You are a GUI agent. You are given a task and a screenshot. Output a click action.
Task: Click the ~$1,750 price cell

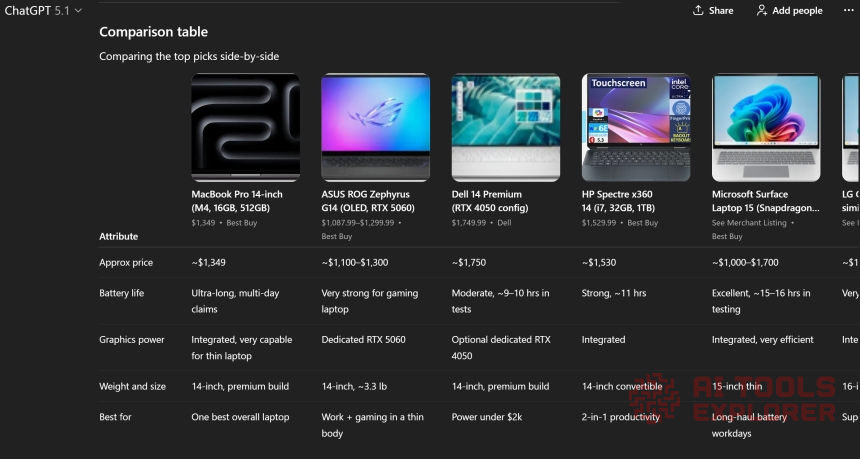[469, 263]
